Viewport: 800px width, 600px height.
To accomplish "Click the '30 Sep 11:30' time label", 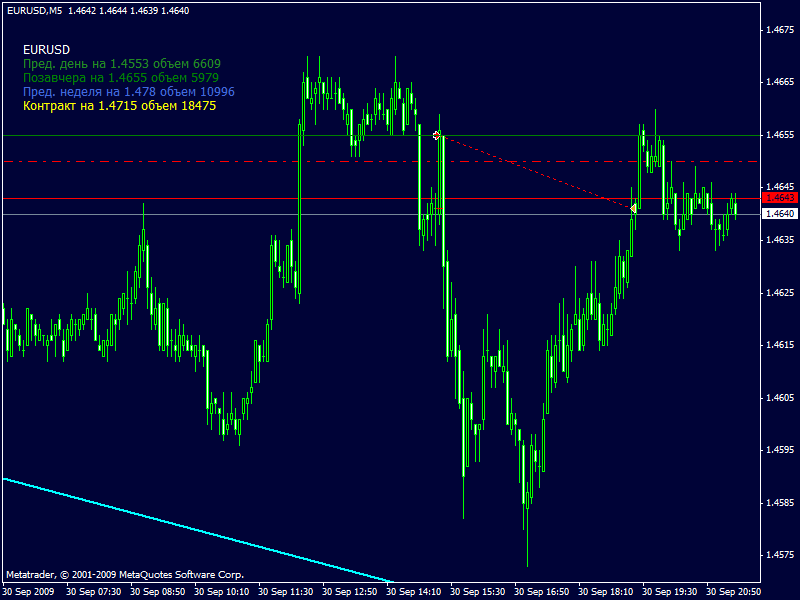I will point(286,592).
